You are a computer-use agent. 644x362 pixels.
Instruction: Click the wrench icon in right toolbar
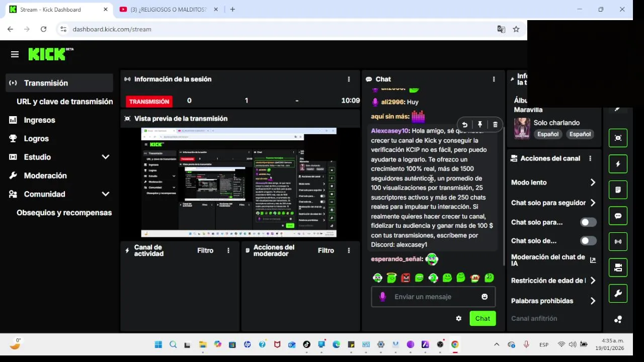click(x=618, y=294)
